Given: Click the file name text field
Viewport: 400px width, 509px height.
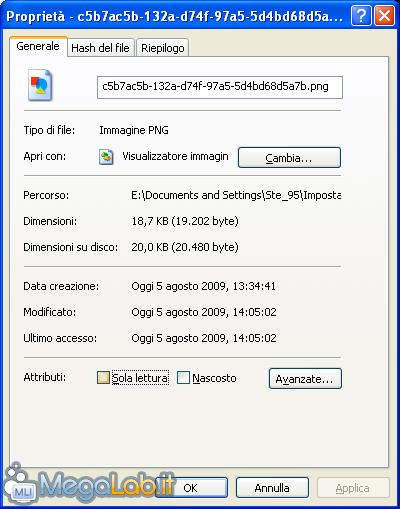Looking at the screenshot, I should 220,87.
